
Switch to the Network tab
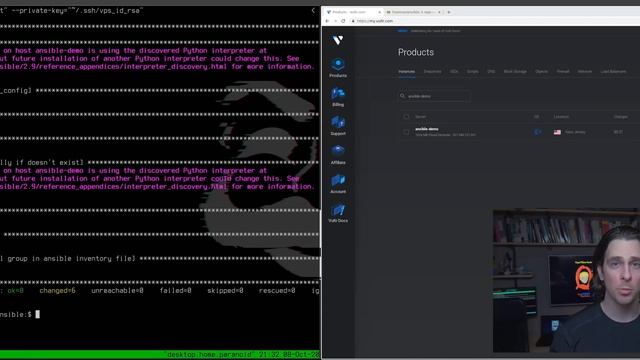[584, 71]
